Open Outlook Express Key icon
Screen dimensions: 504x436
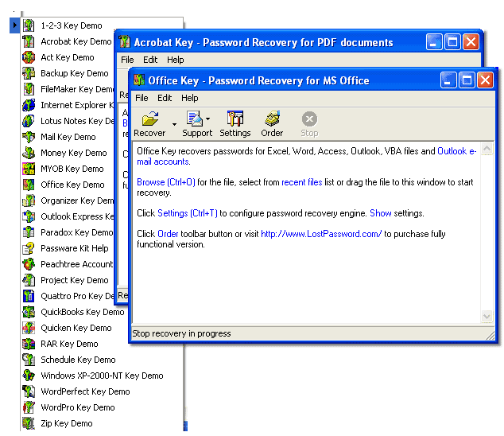[x=29, y=216]
